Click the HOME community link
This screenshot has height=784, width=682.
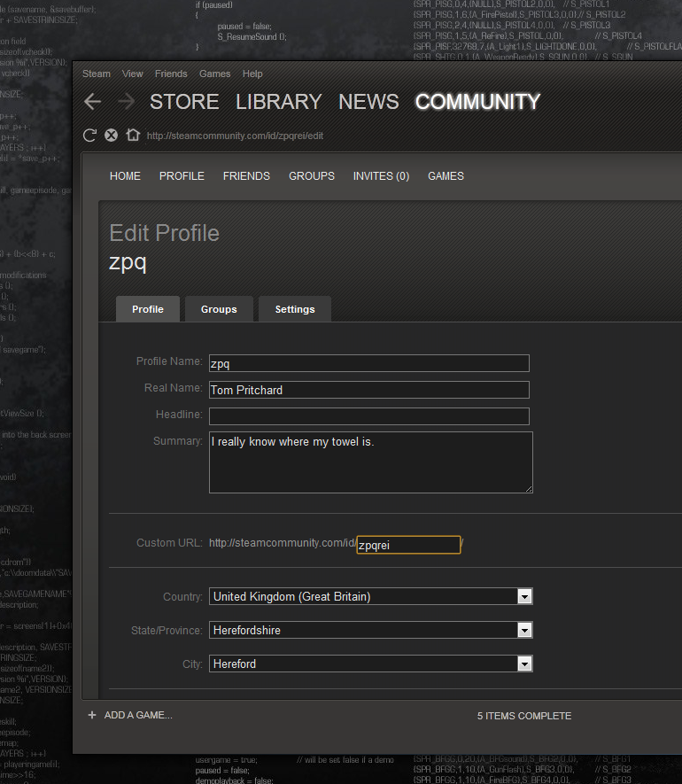click(125, 176)
